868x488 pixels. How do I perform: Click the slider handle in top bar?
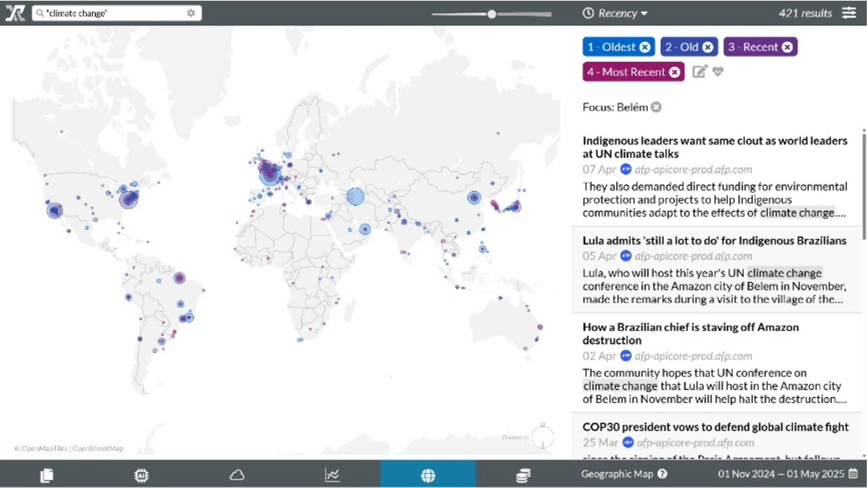492,14
